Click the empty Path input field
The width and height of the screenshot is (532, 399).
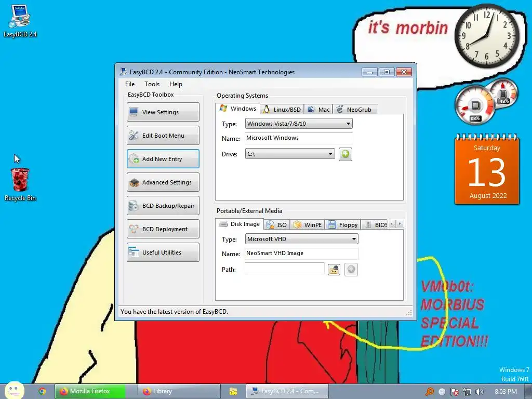(284, 269)
